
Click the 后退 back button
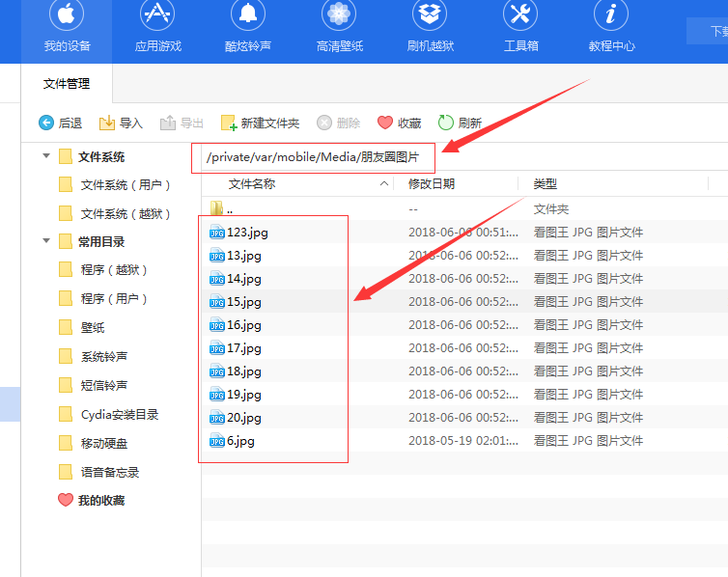(x=60, y=123)
